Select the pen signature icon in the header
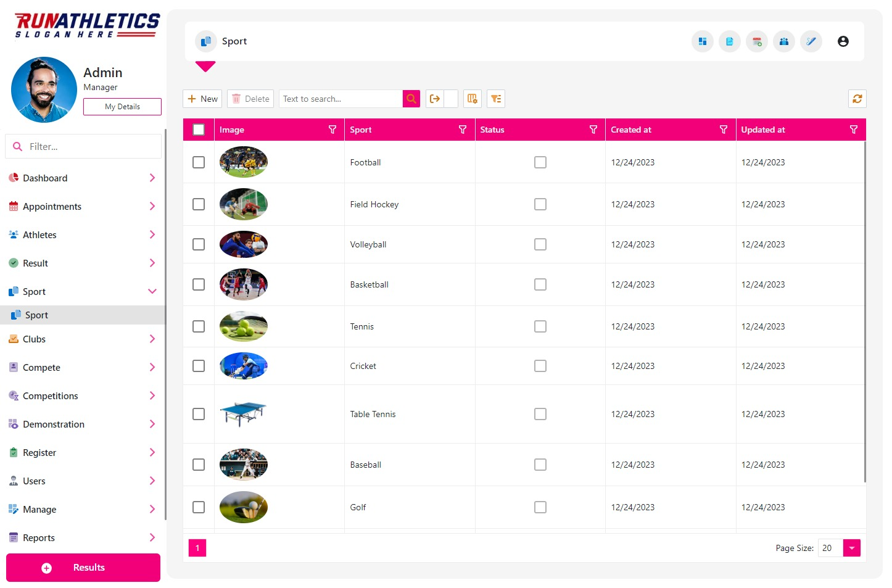This screenshot has height=588, width=892. pyautogui.click(x=811, y=41)
